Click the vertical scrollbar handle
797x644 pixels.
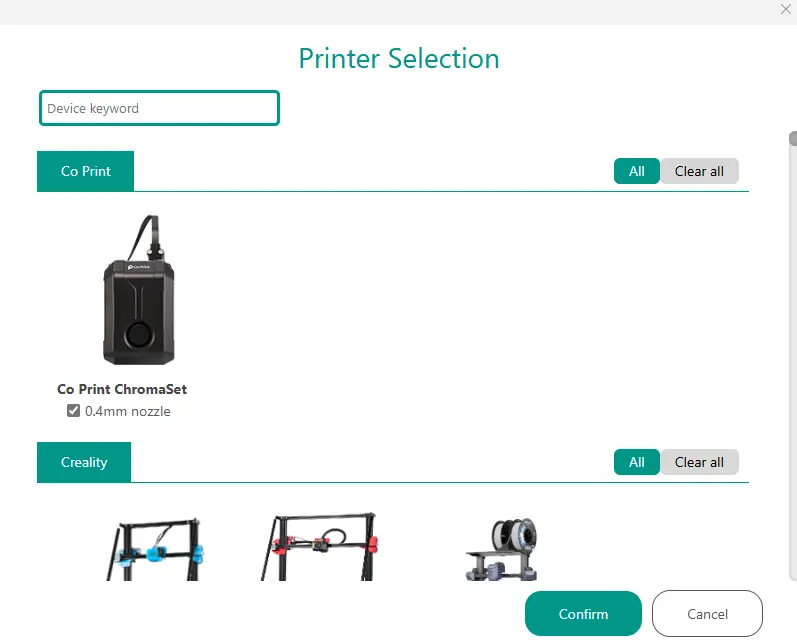click(x=793, y=138)
